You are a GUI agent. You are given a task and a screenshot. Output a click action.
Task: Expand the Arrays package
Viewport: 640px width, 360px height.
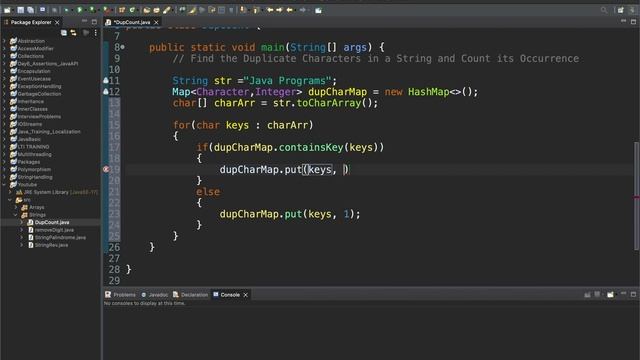tap(16, 207)
